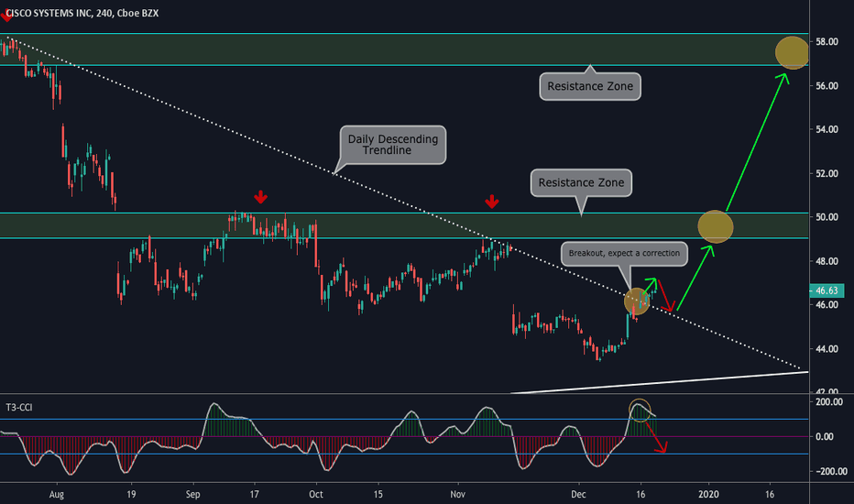Image resolution: width=854 pixels, height=504 pixels.
Task: Click the -200.00 level on the CCI scale
Action: point(830,471)
